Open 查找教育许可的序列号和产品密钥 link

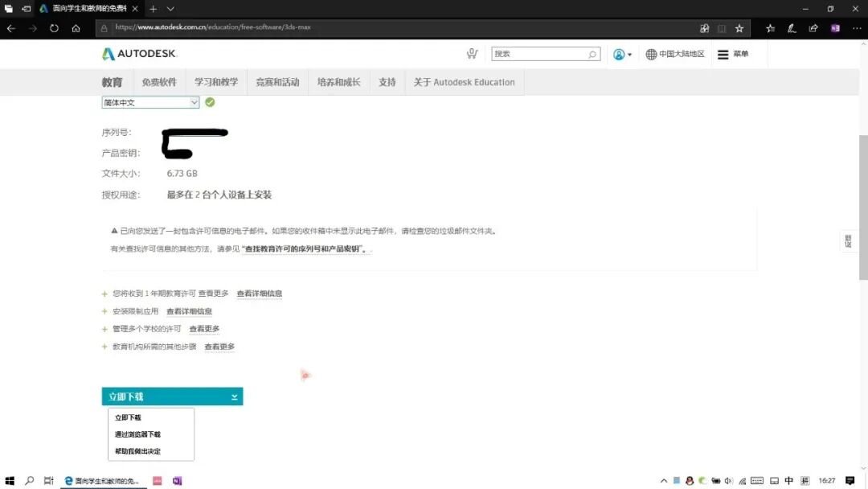[x=305, y=249]
